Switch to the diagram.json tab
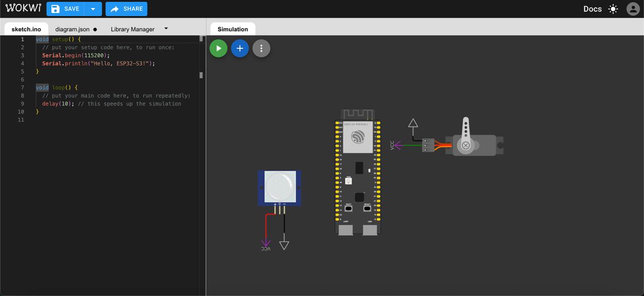This screenshot has height=296, width=644. pos(72,29)
